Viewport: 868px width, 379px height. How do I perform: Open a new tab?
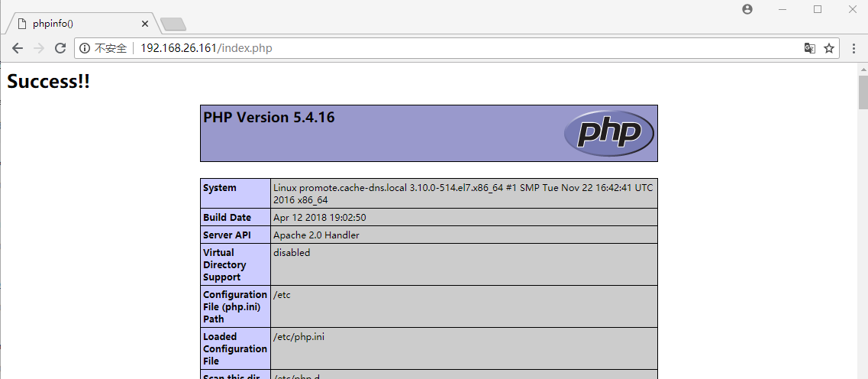click(x=173, y=24)
